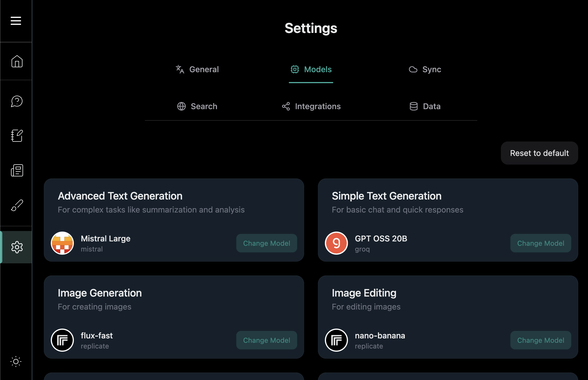Click Reset to default
588x380 pixels.
click(x=539, y=153)
